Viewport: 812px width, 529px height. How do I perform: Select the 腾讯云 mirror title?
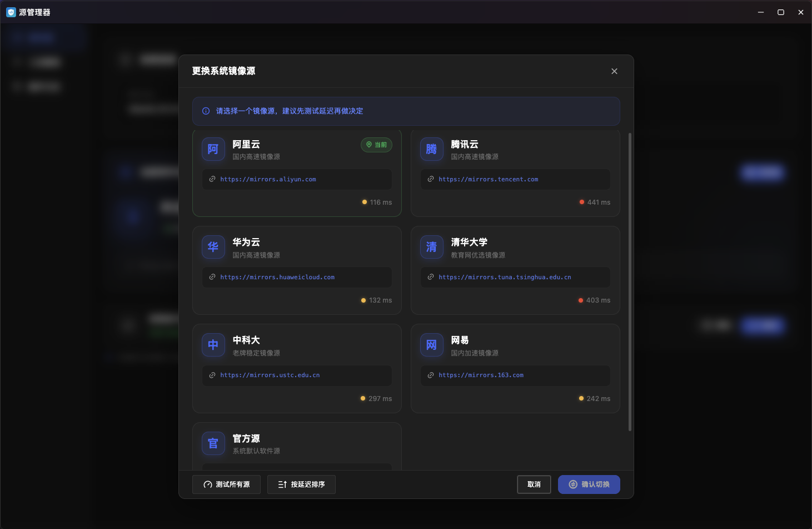[465, 144]
